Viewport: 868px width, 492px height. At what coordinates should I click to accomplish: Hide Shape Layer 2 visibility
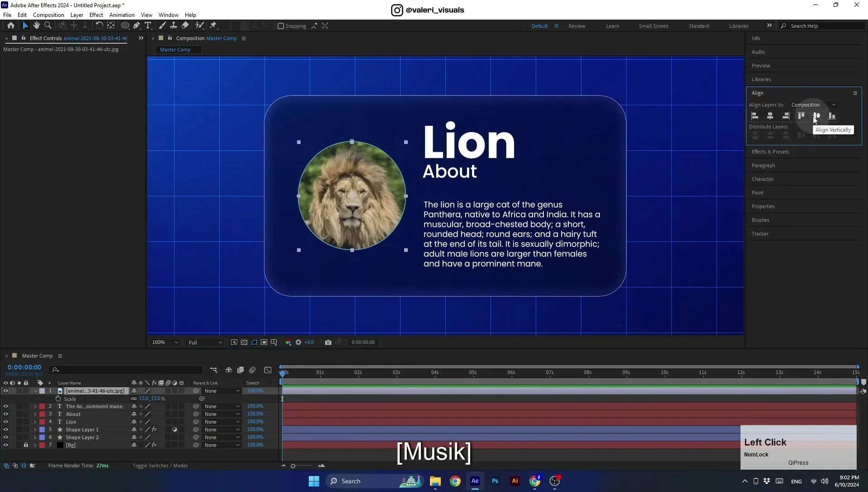coord(5,437)
